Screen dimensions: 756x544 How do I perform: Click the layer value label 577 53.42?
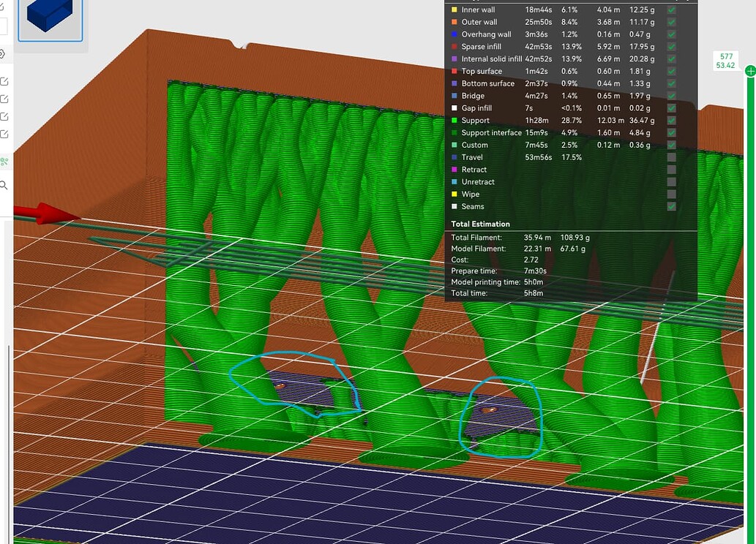pos(725,61)
